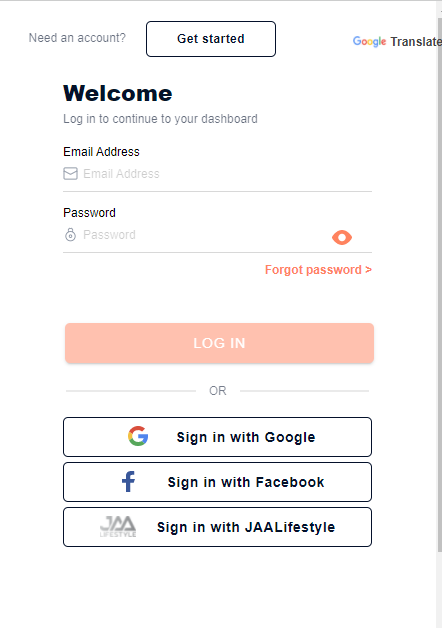
Task: Click the Get started button
Action: (x=211, y=39)
